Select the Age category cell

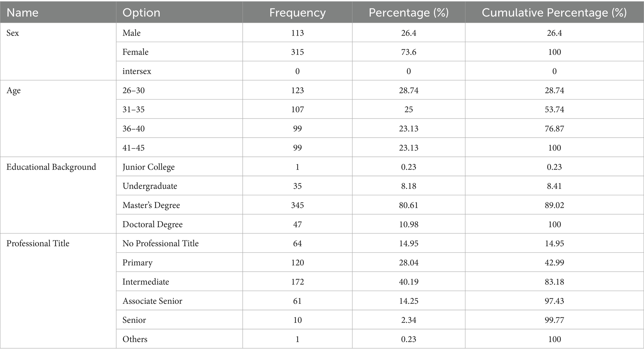[x=14, y=90]
